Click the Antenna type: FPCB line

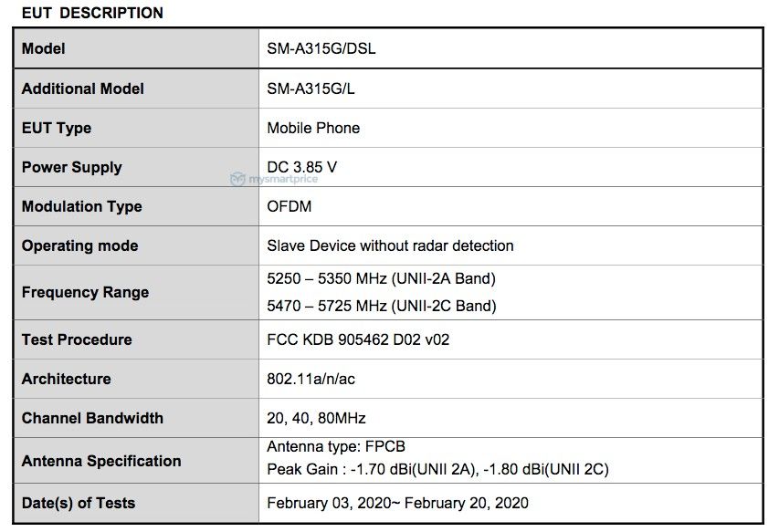[x=336, y=446]
